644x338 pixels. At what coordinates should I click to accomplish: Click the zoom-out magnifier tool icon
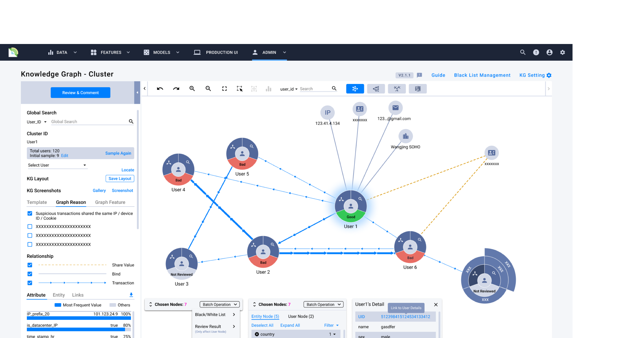[x=208, y=89]
